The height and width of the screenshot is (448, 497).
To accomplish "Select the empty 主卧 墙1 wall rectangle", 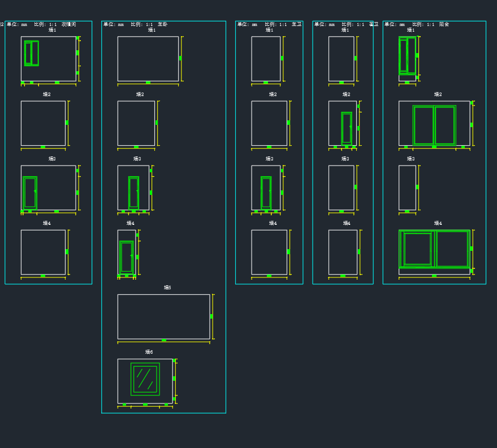I will coord(148,59).
